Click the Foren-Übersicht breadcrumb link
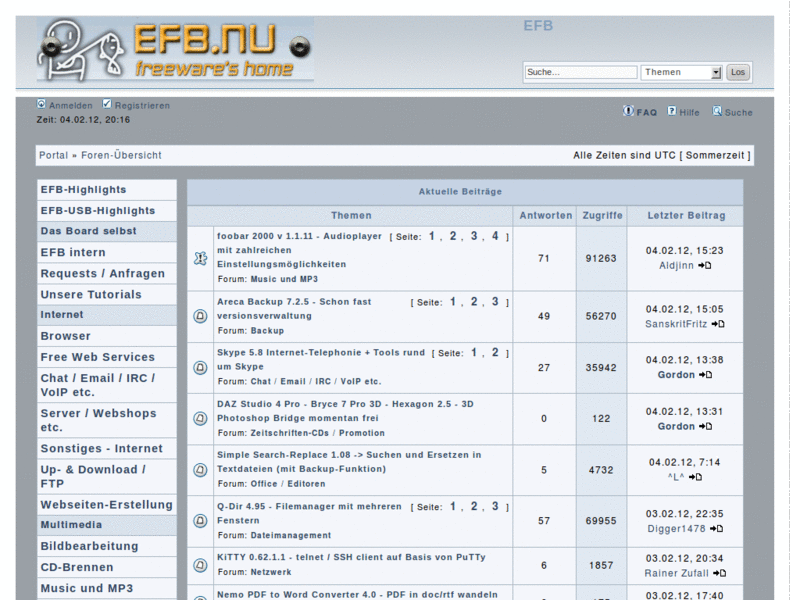This screenshot has width=800, height=600. [x=121, y=155]
